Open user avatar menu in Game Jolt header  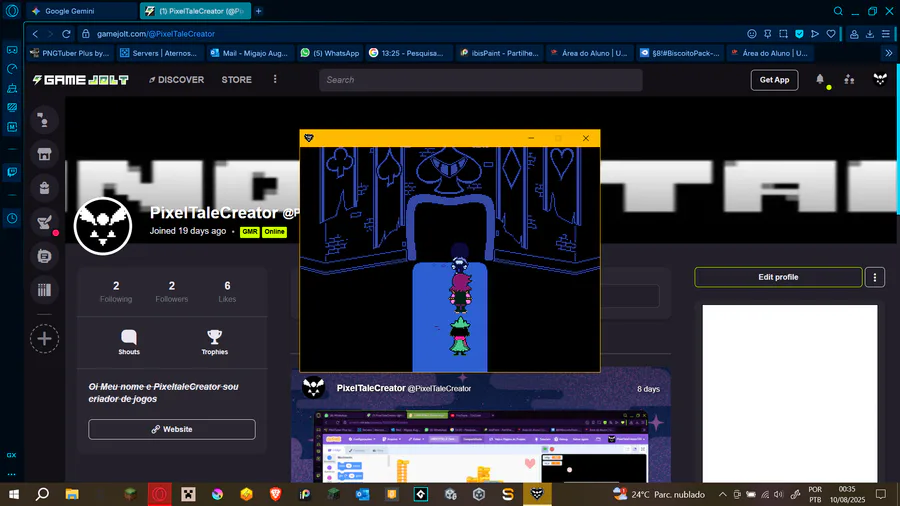coord(880,80)
